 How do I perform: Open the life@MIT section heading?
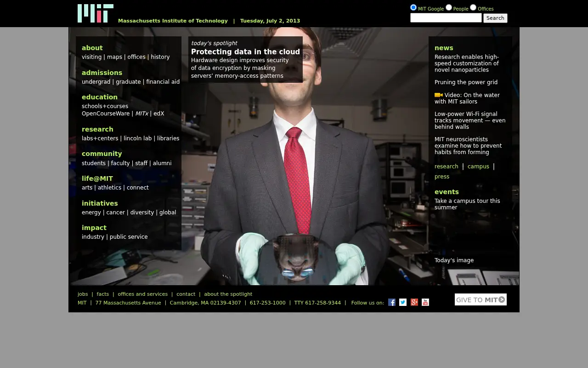[97, 178]
